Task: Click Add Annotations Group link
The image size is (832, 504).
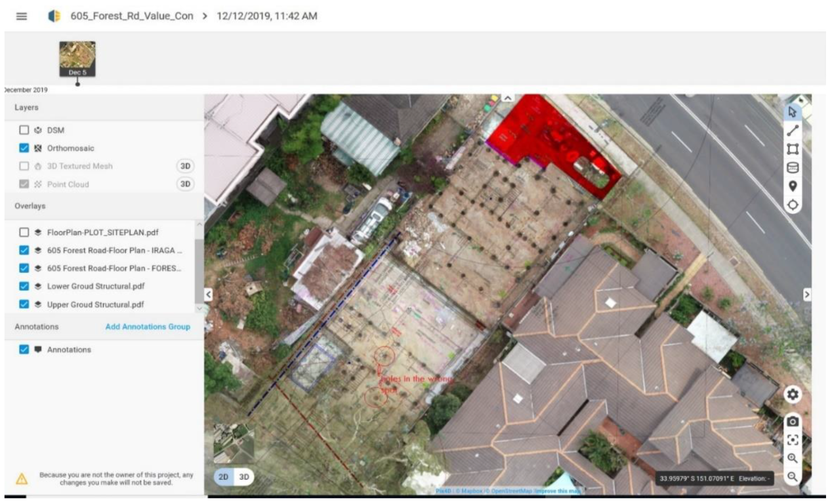Action: click(x=148, y=327)
